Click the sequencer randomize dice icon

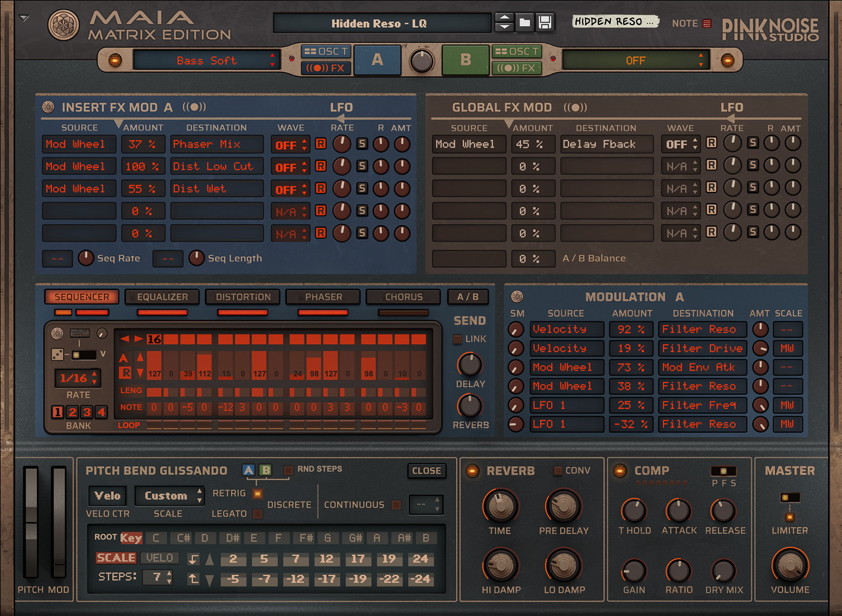[x=58, y=355]
